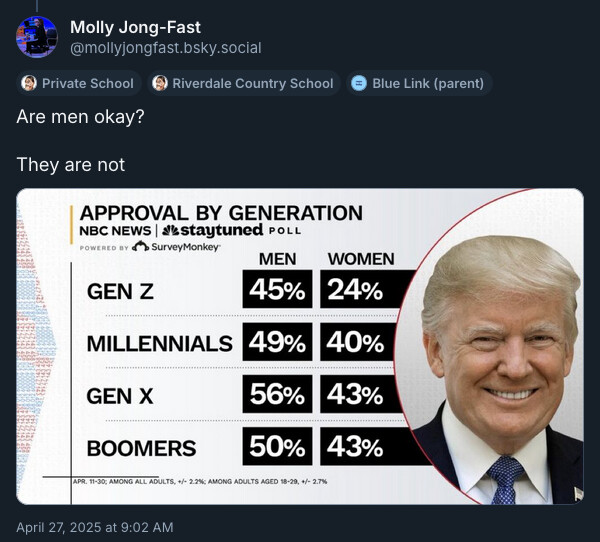
Task: Click the Gen Z men 45% box
Action: click(x=277, y=289)
